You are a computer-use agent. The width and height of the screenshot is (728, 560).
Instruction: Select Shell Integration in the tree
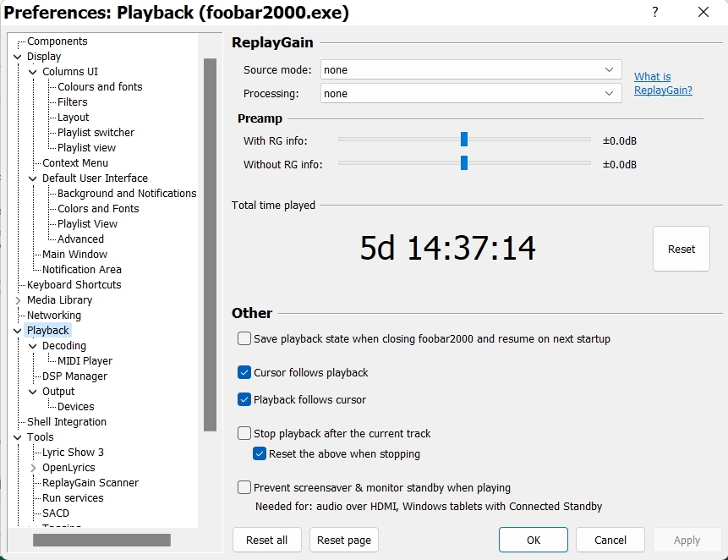coord(67,421)
